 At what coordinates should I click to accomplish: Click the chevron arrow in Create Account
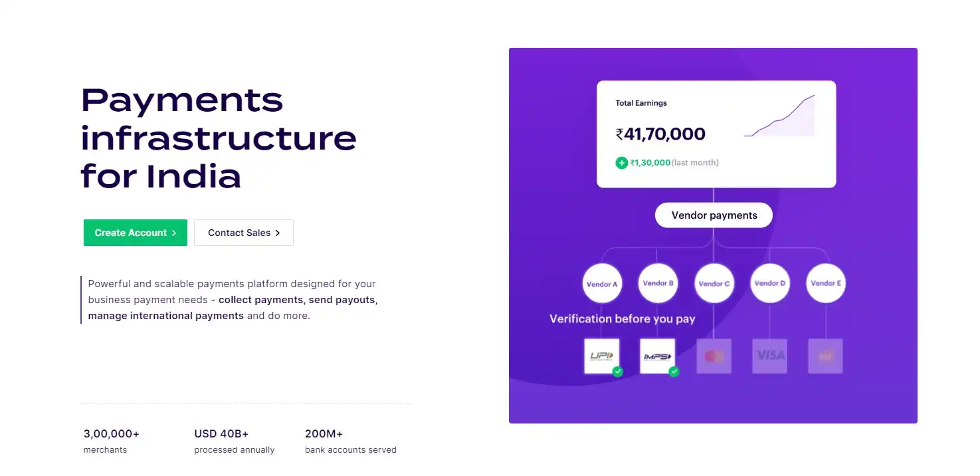(x=174, y=233)
